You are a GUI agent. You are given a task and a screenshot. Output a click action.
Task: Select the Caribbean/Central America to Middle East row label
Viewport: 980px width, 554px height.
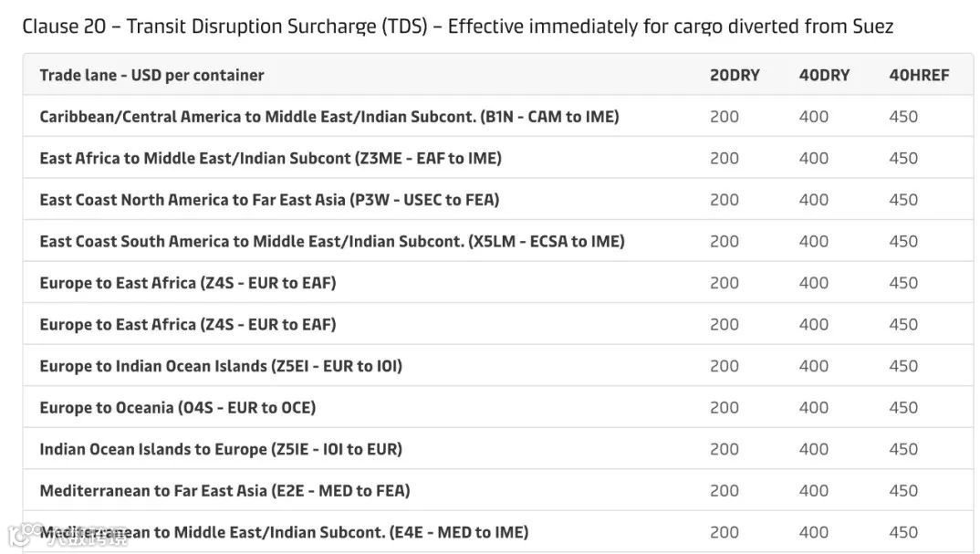tap(329, 117)
